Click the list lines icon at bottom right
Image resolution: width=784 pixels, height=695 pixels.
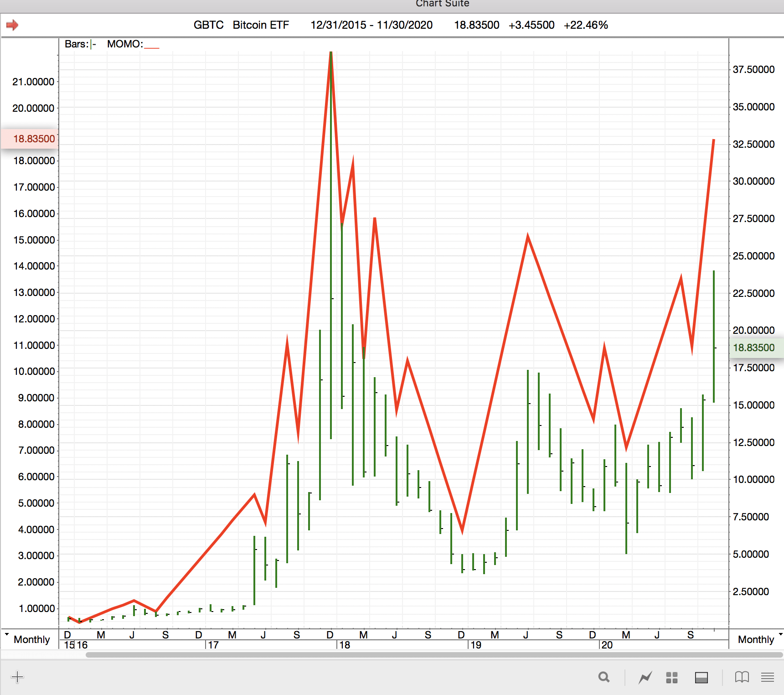768,678
